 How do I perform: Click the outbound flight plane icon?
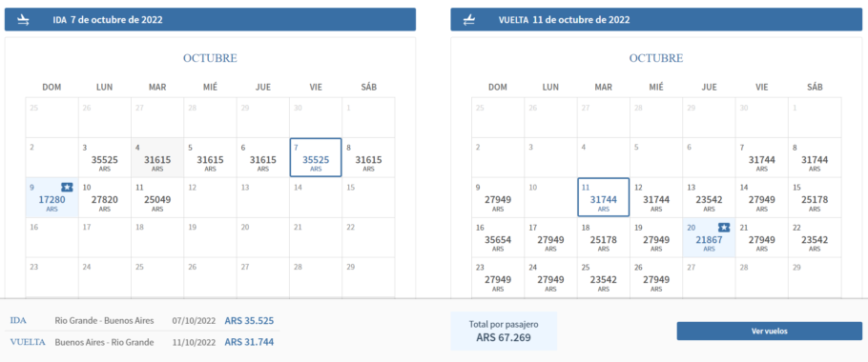(x=25, y=20)
